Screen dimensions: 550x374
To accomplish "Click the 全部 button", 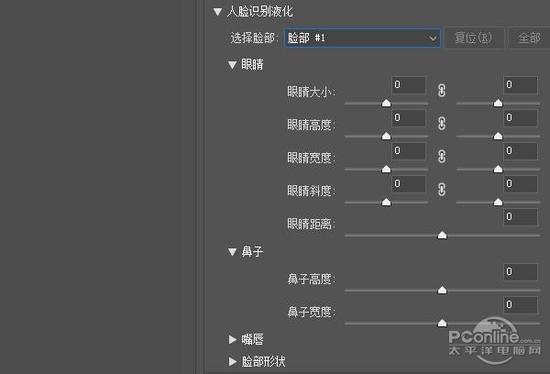I will click(x=529, y=38).
